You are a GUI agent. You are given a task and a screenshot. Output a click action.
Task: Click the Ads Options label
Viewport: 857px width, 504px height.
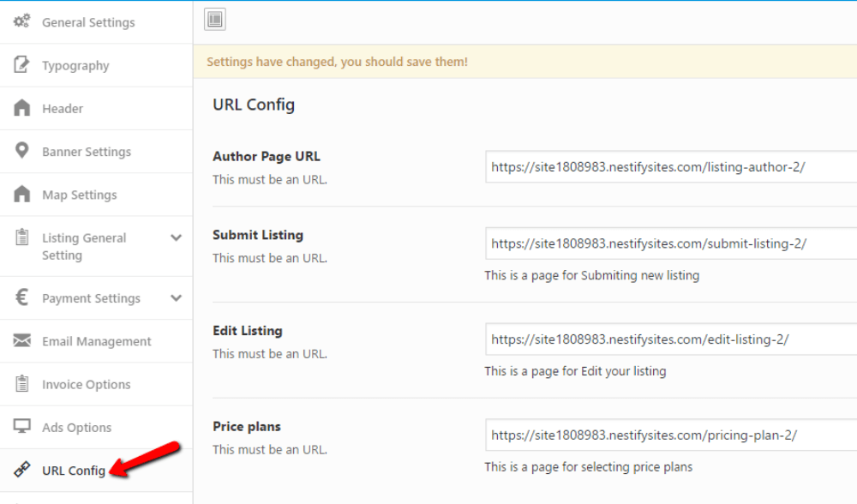coord(76,426)
